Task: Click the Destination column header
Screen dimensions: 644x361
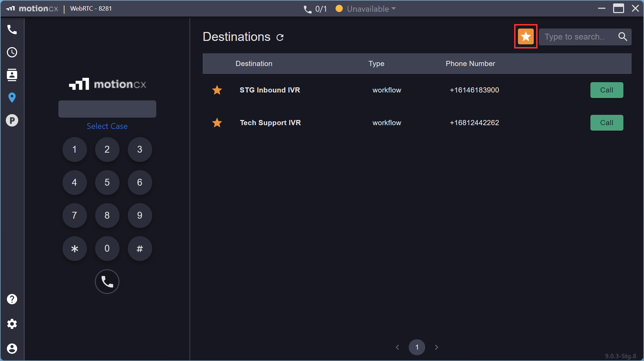Action: pyautogui.click(x=254, y=64)
